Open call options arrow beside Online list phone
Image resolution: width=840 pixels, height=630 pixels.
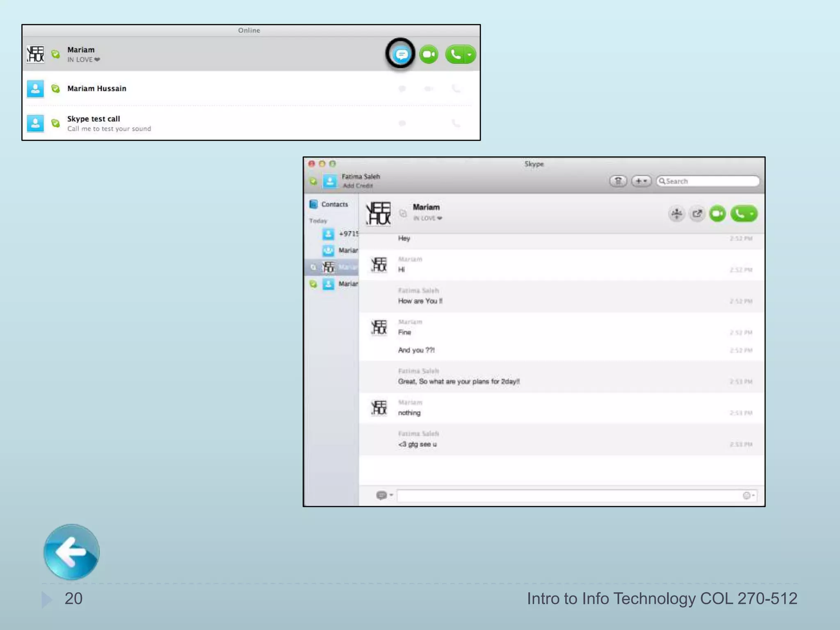point(470,54)
